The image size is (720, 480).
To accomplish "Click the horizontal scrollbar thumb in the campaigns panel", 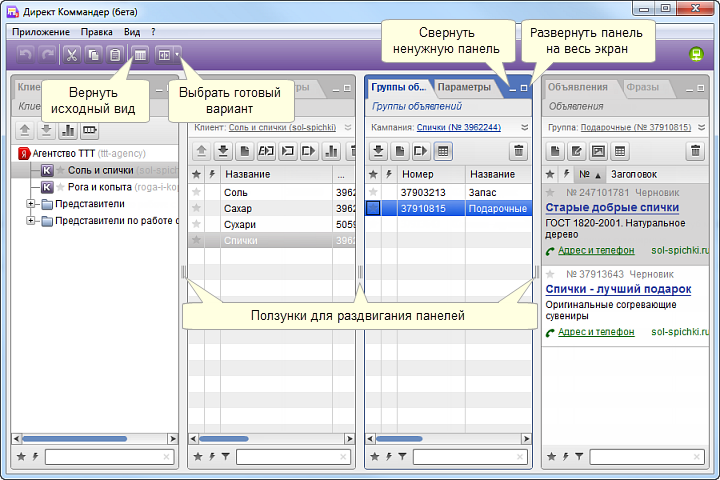I will coord(224,439).
